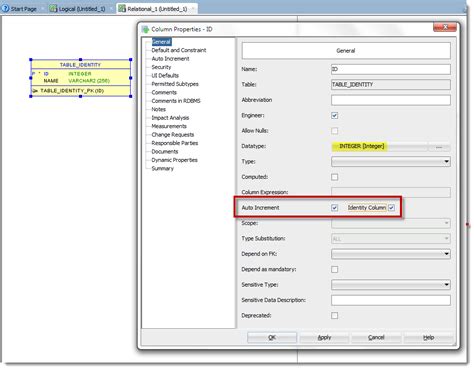Viewport: 474px width, 370px height.
Task: Toggle the Deprecated checkbox
Action: [x=335, y=316]
